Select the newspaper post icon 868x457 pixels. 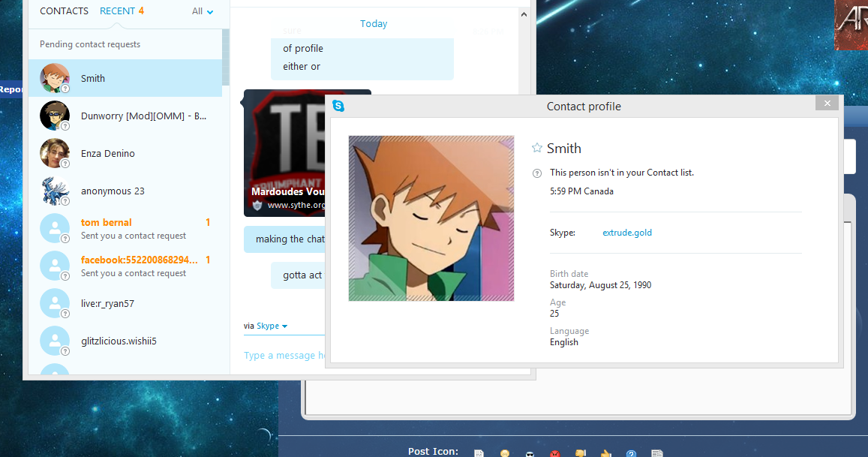click(x=656, y=454)
